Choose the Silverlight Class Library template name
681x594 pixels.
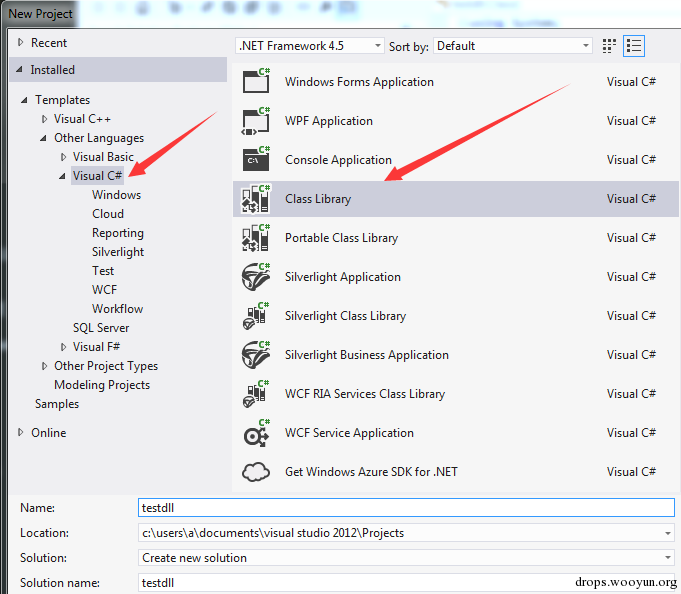(x=345, y=316)
